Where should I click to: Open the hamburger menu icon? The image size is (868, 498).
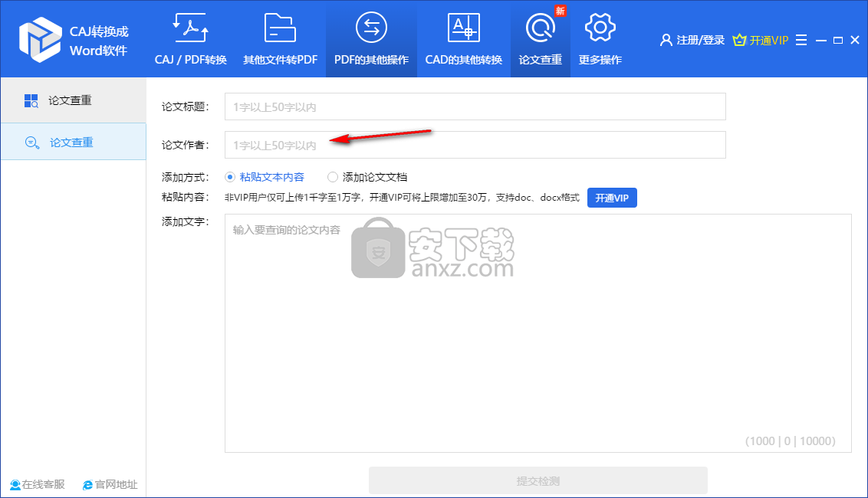801,41
